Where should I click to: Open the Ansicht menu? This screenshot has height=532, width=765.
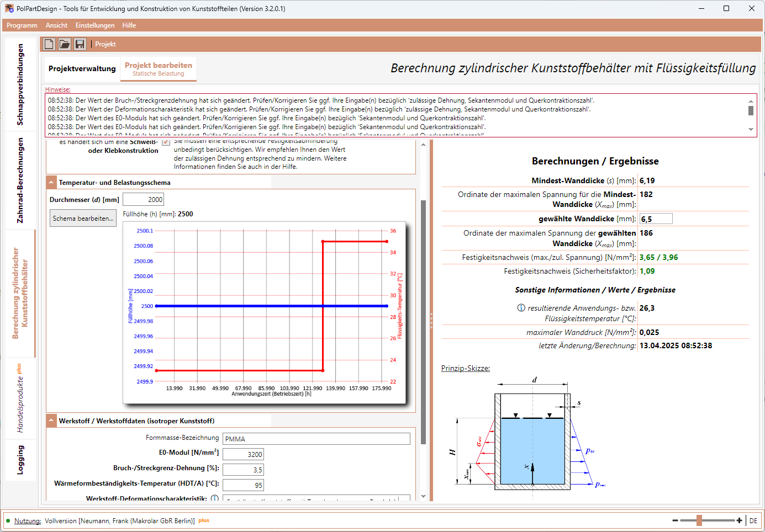point(56,25)
